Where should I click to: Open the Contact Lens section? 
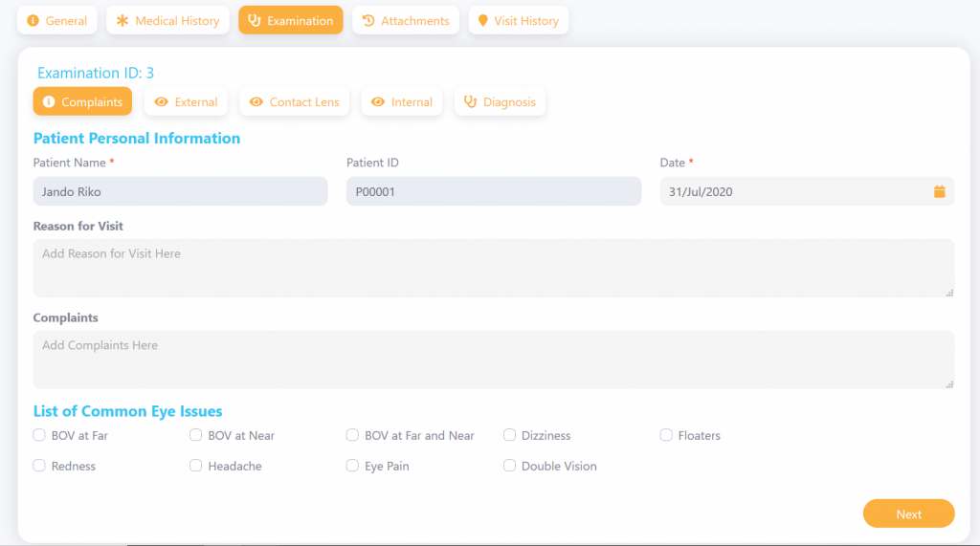[295, 101]
